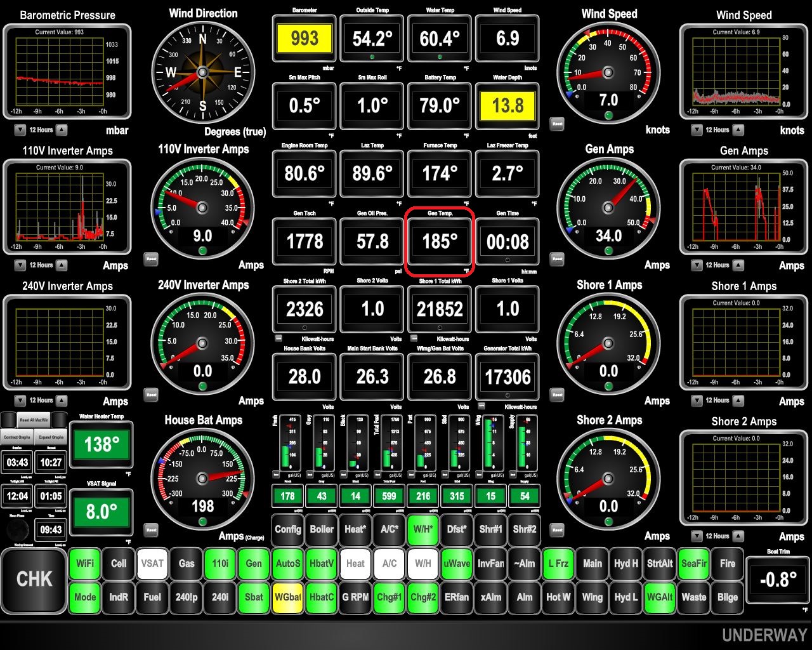Click the 110V Inverter Amps gauge dial
The image size is (812, 650).
pyautogui.click(x=203, y=208)
